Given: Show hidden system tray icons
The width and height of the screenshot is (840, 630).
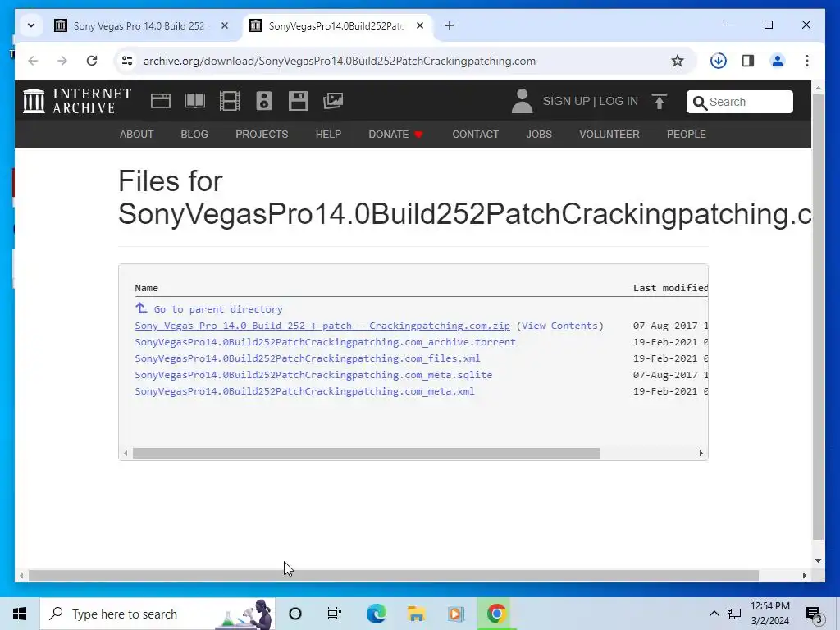Looking at the screenshot, I should pyautogui.click(x=714, y=614).
